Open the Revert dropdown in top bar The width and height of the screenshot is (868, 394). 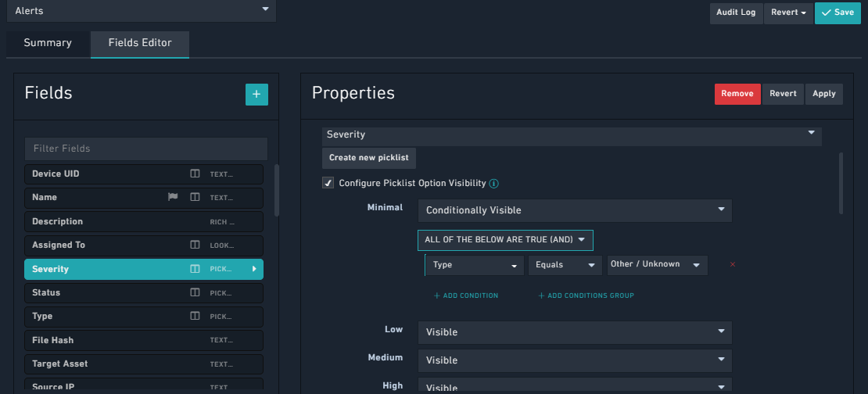[x=789, y=13]
